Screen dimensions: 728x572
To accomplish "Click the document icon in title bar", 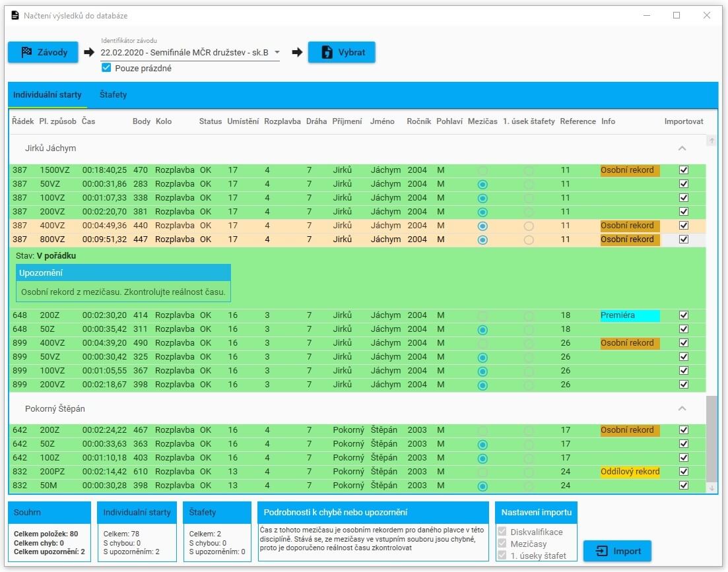I will 15,15.
